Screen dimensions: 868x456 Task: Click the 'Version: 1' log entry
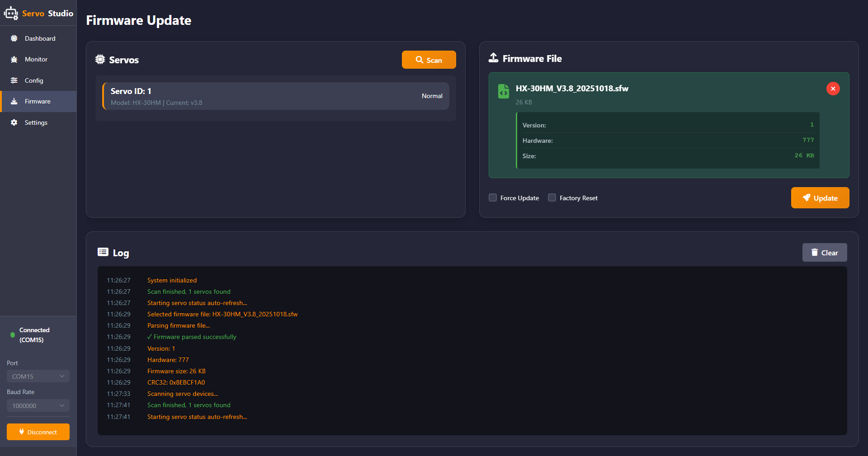click(161, 348)
